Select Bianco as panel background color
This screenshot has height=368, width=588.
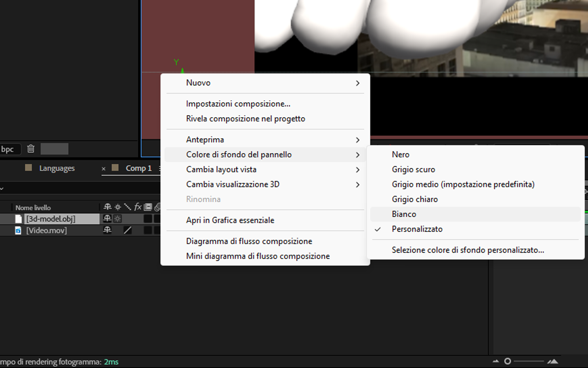pos(403,214)
